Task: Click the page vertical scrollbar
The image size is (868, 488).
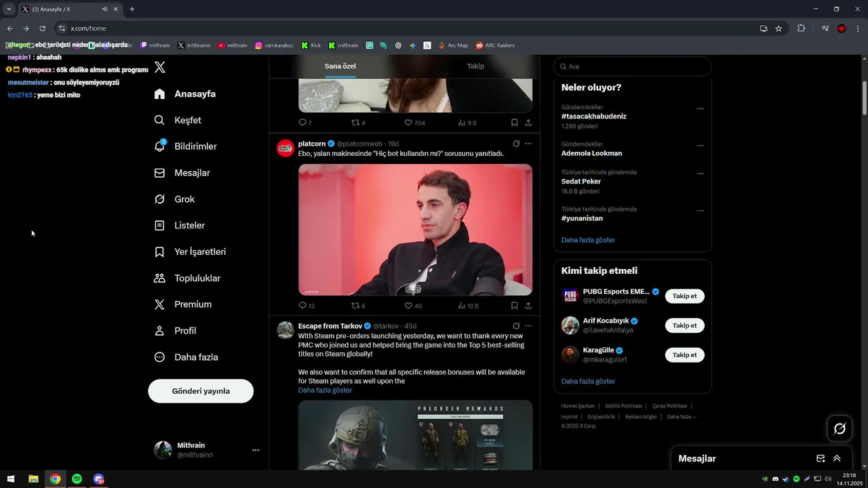Action: click(865, 98)
